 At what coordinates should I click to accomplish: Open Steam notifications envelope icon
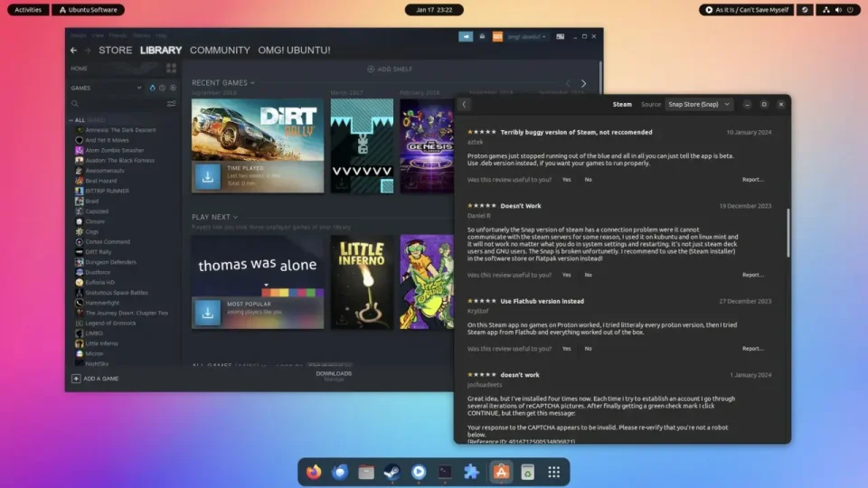click(x=482, y=36)
